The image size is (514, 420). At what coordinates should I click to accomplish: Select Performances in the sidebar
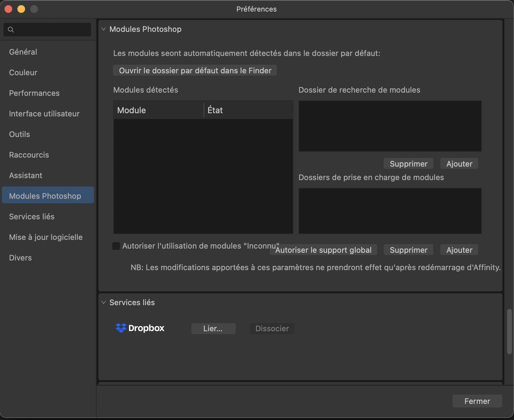coord(34,93)
